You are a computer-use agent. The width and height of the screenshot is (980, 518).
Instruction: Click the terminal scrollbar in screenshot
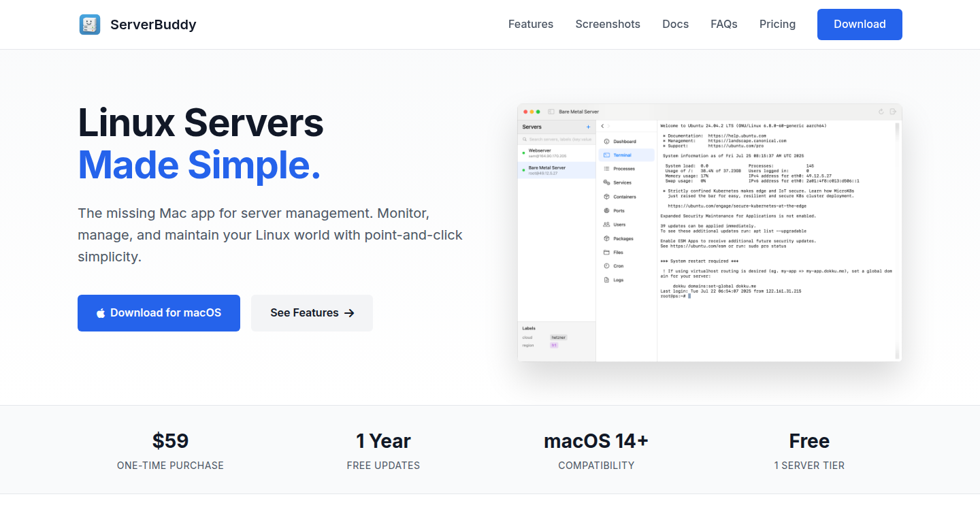click(897, 242)
